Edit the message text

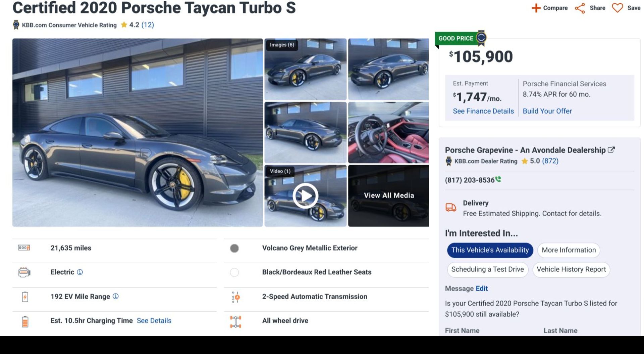click(x=481, y=289)
